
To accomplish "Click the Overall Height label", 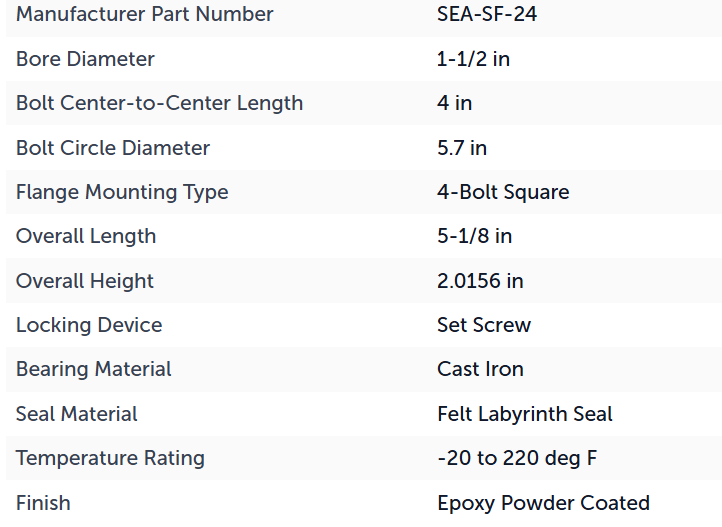I will click(85, 281).
